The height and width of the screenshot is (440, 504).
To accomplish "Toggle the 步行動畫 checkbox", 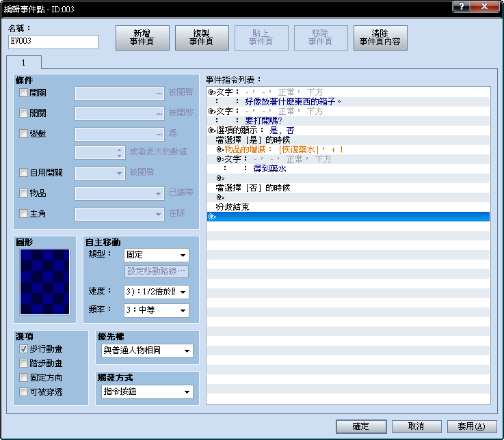I will [x=23, y=348].
